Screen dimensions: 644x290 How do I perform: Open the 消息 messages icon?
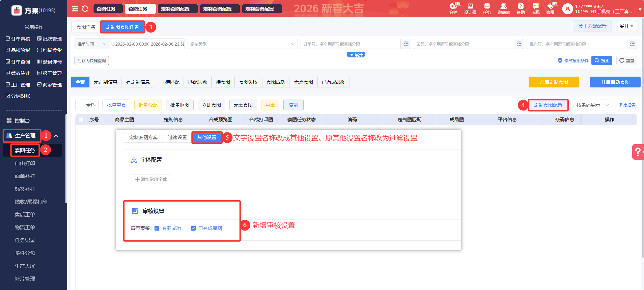click(535, 9)
